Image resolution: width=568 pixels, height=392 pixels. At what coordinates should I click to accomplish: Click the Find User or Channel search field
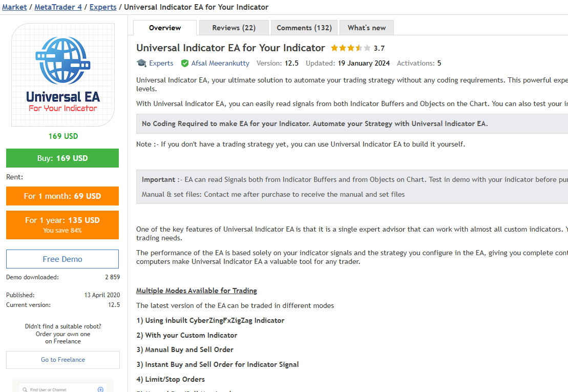click(63, 389)
